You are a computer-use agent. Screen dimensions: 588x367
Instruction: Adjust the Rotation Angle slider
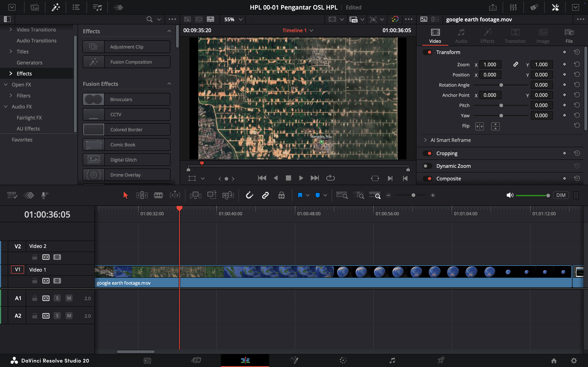501,85
